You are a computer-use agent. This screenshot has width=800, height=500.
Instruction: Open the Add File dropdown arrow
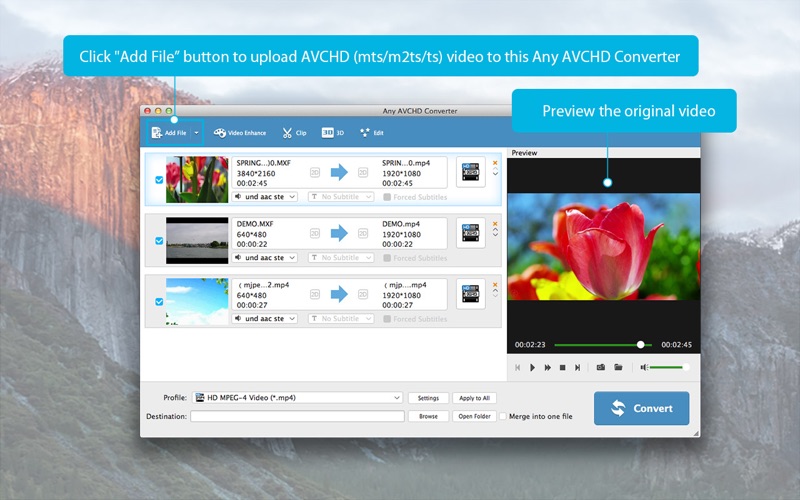tap(196, 133)
